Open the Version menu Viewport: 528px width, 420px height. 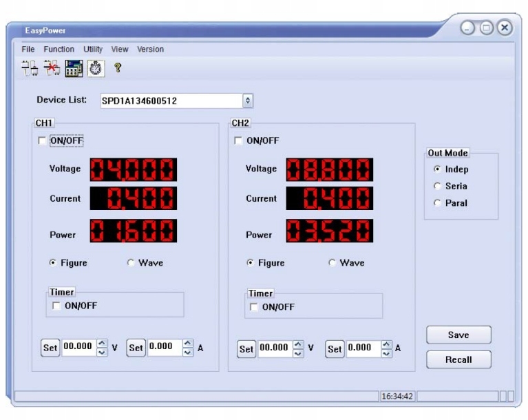(x=150, y=49)
